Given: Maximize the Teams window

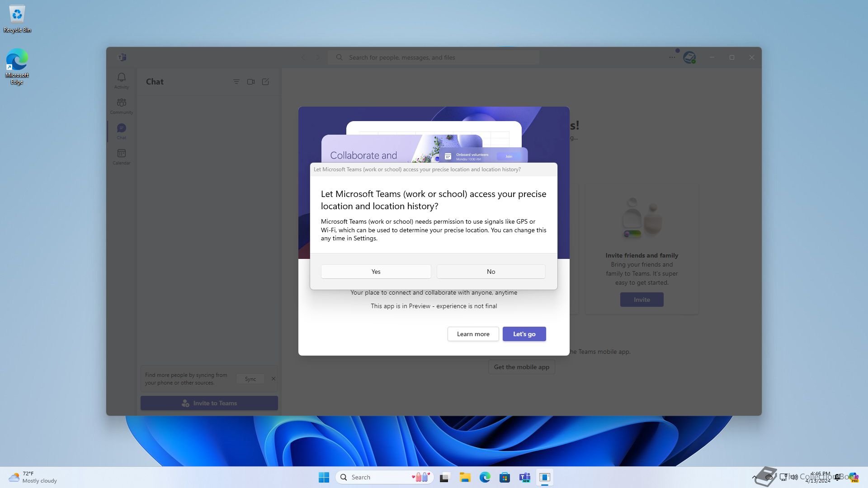Looking at the screenshot, I should 731,57.
